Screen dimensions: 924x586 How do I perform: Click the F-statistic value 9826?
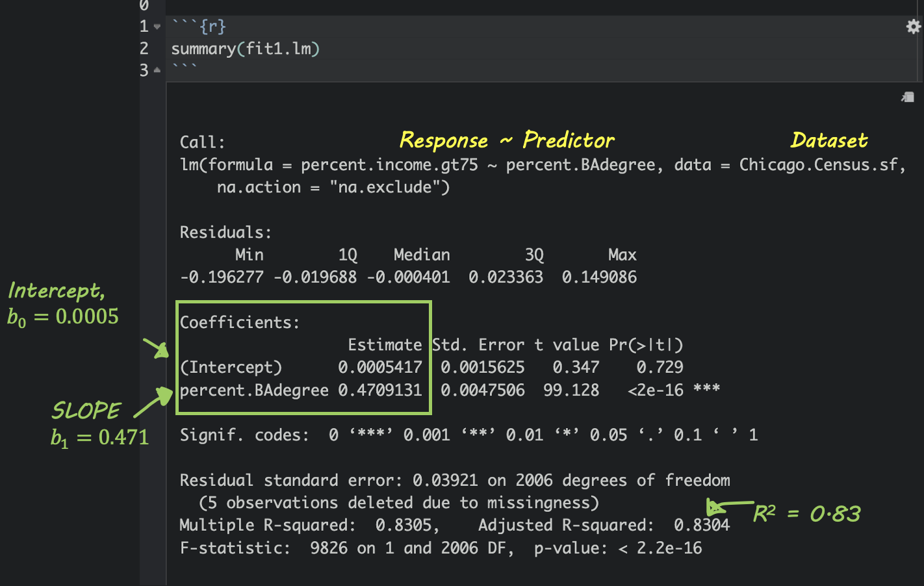coord(329,548)
